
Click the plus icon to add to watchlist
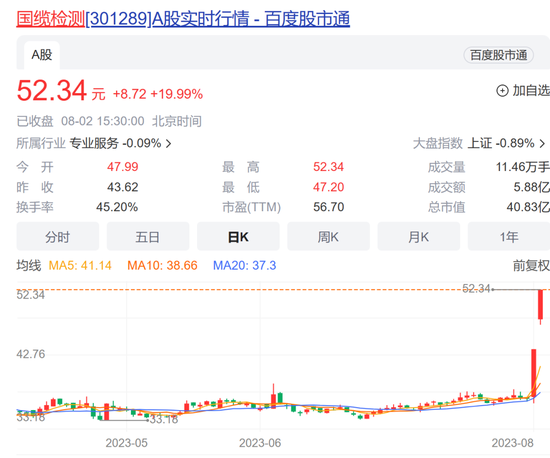point(502,91)
